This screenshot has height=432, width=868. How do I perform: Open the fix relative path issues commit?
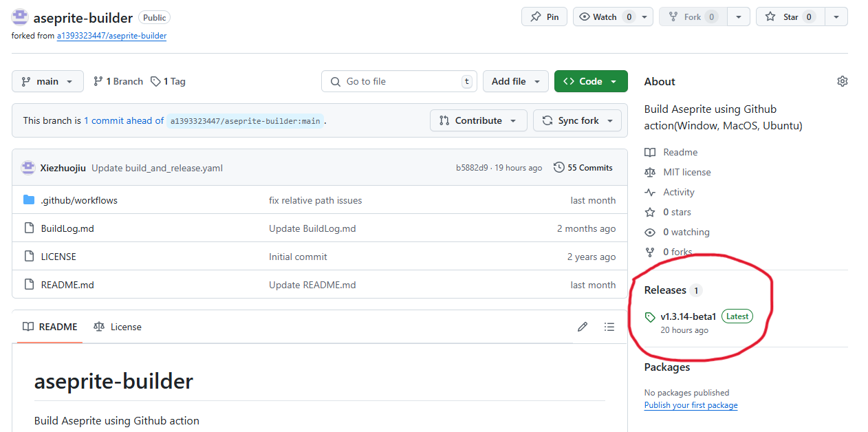(x=315, y=200)
